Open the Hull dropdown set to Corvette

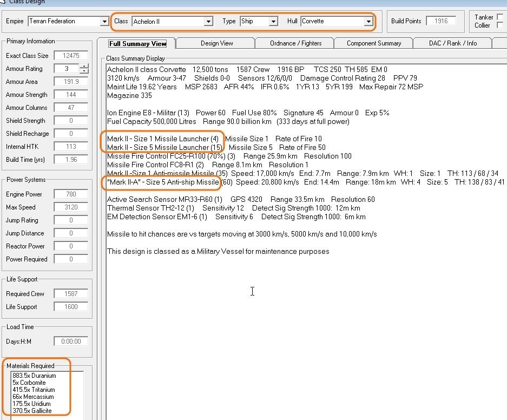(x=368, y=21)
